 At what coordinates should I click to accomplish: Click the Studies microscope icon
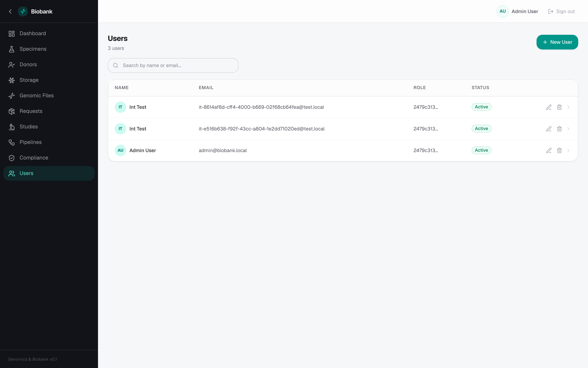pos(12,127)
